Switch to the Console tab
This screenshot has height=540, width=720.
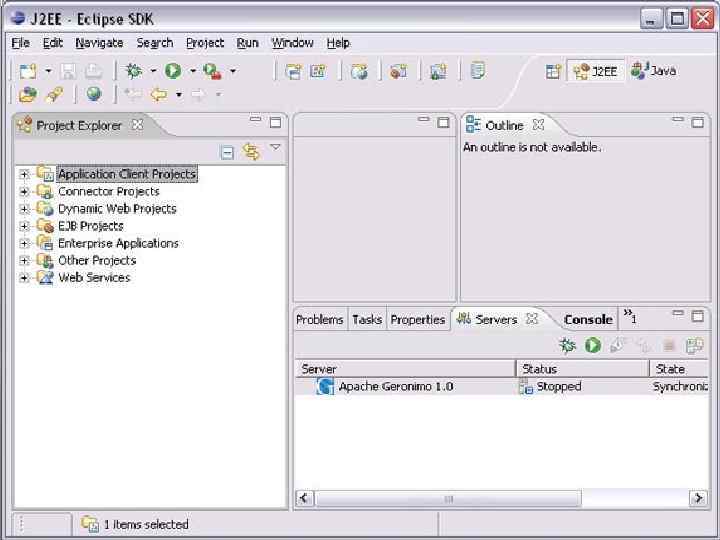click(588, 320)
